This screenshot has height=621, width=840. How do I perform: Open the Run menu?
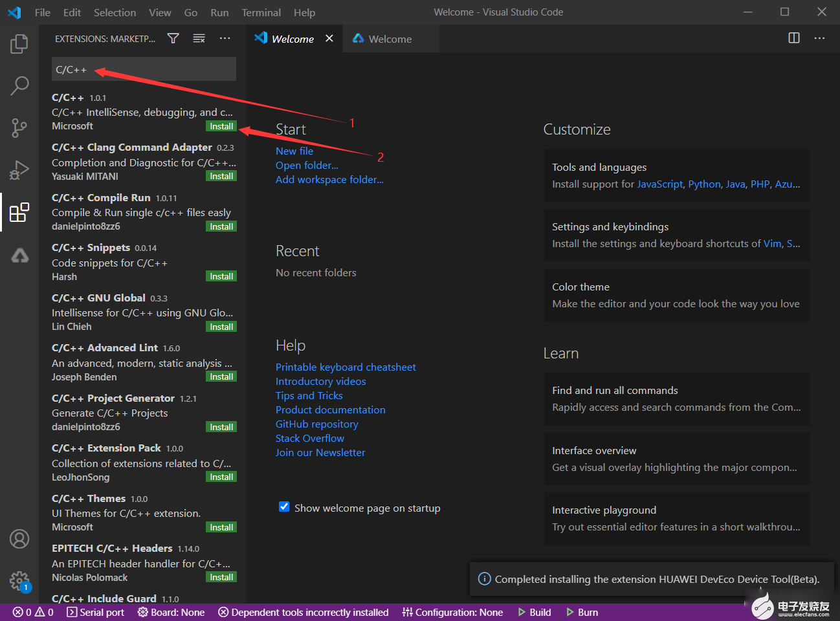tap(219, 12)
